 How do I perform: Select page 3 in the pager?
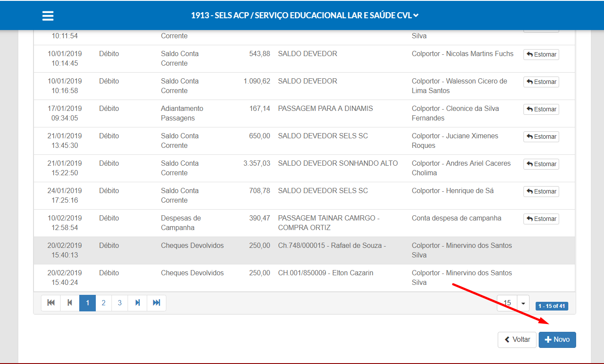120,303
